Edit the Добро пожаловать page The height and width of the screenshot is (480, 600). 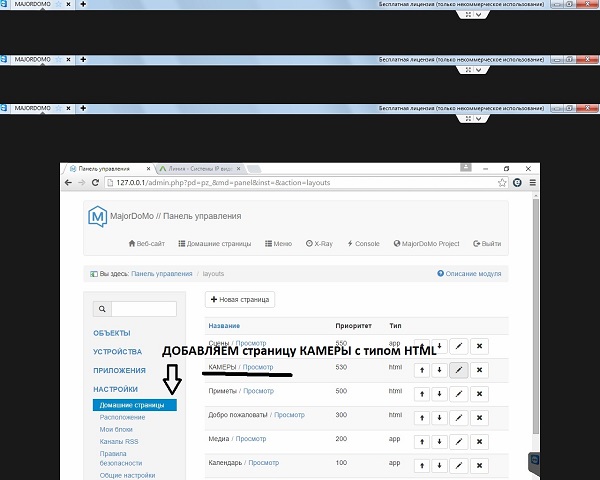(x=459, y=418)
